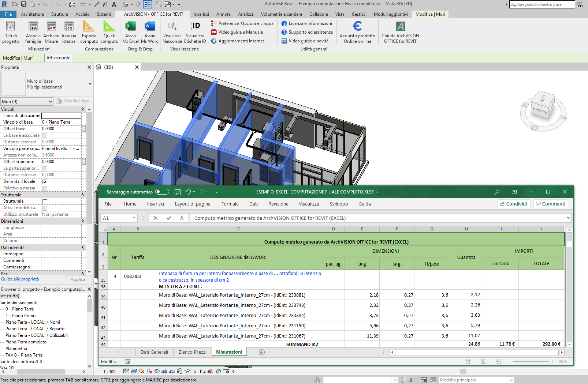Open Muro di base type selector
Viewport: 588px width, 384px height.
[x=46, y=84]
